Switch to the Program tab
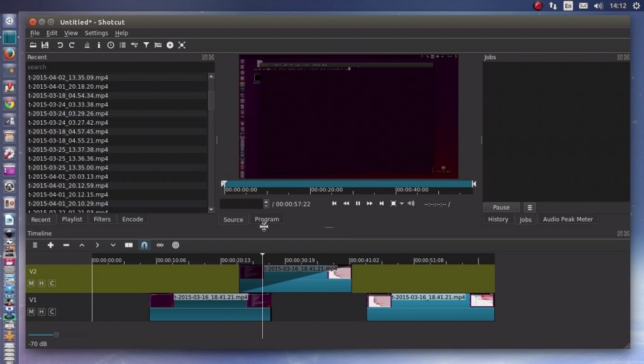The height and width of the screenshot is (364, 644). click(267, 219)
